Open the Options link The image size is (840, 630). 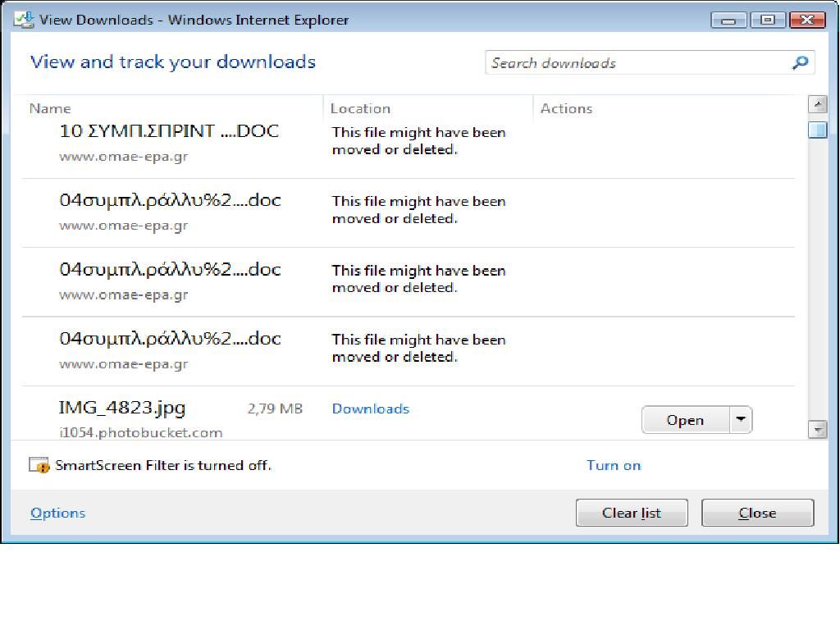57,513
